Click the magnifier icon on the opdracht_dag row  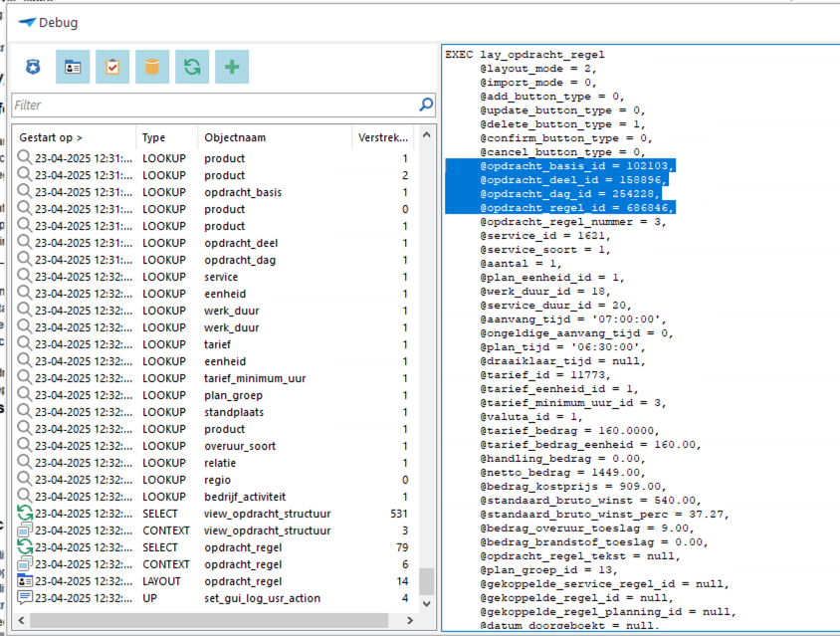coord(25,260)
